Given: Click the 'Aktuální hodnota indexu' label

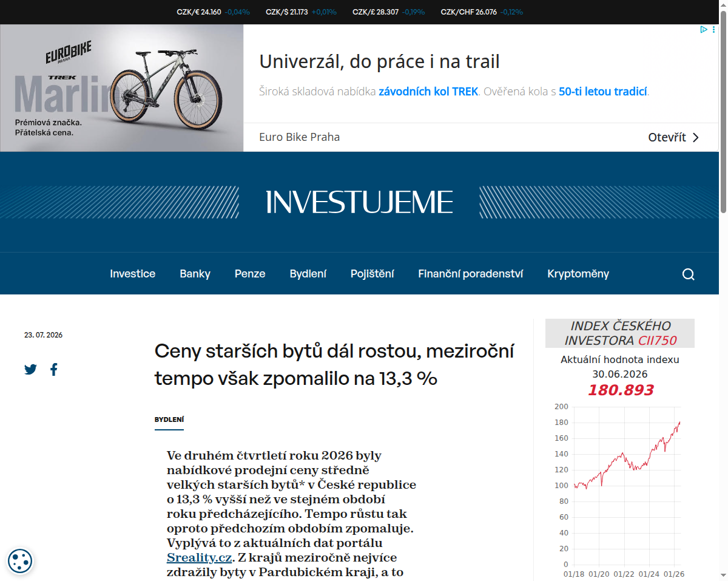Looking at the screenshot, I should pyautogui.click(x=620, y=359).
